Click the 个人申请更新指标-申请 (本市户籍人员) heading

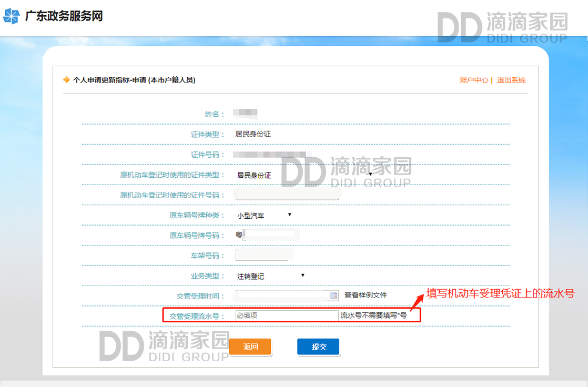coord(134,80)
